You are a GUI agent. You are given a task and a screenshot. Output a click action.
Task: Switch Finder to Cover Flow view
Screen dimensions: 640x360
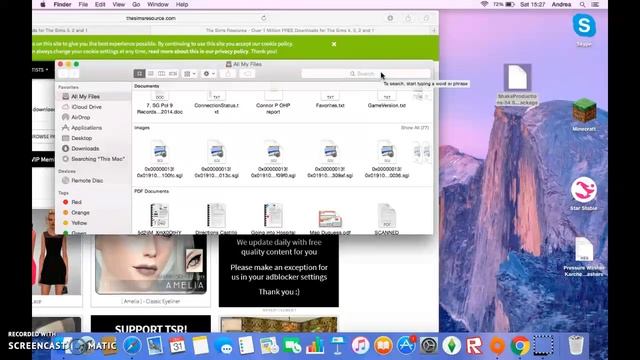click(173, 73)
